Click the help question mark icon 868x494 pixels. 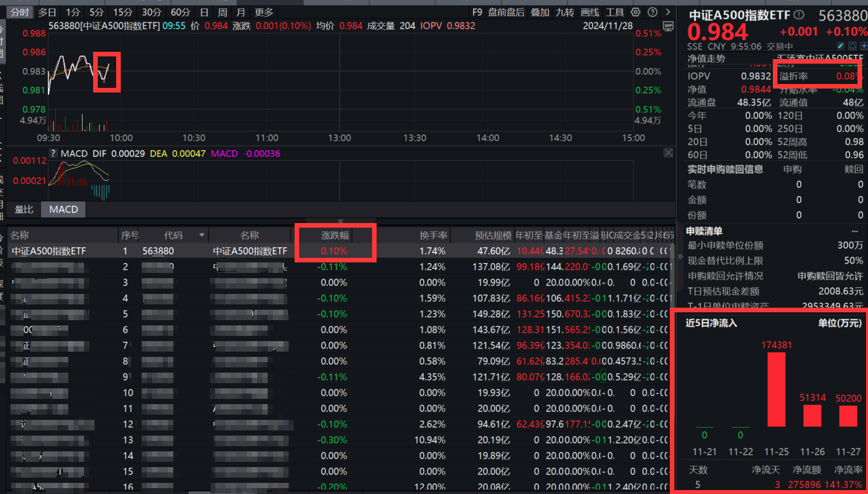coord(652,12)
